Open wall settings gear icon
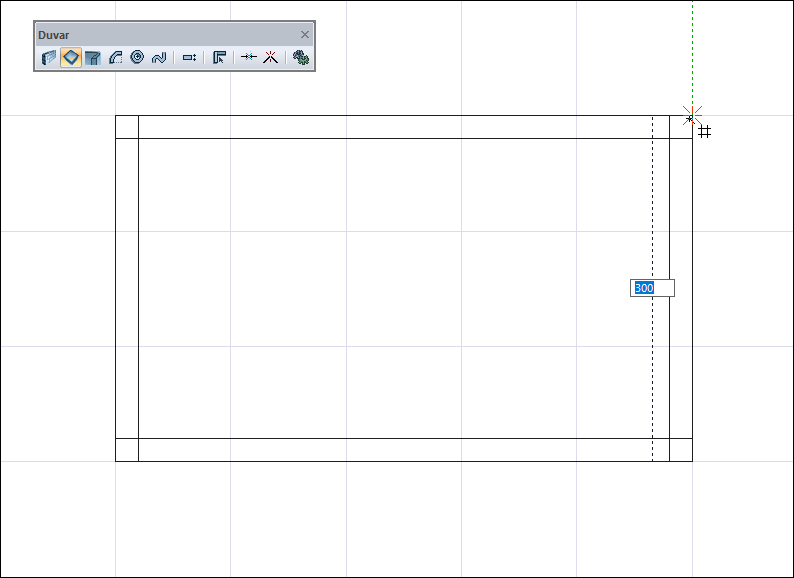The height and width of the screenshot is (578, 794). [301, 57]
